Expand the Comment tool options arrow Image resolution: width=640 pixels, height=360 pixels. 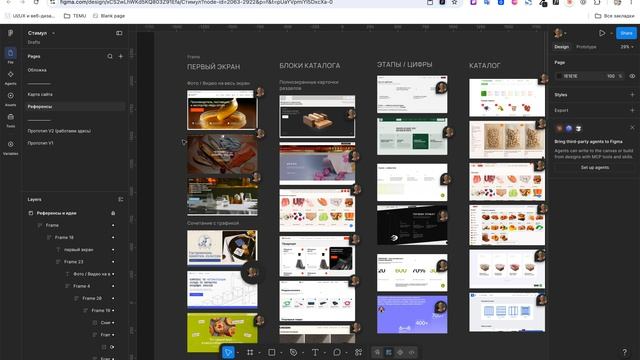click(x=346, y=353)
